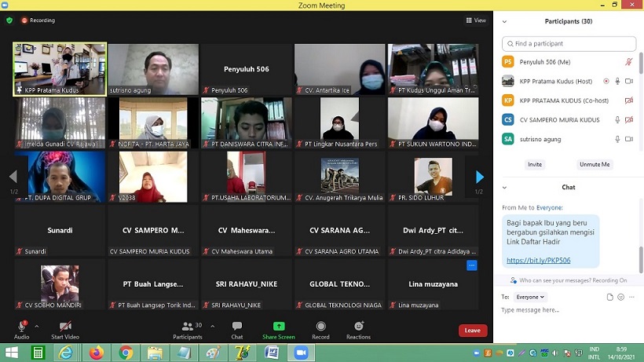The image size is (644, 362).
Task: Open Firefox from the Windows taskbar
Action: (96, 353)
